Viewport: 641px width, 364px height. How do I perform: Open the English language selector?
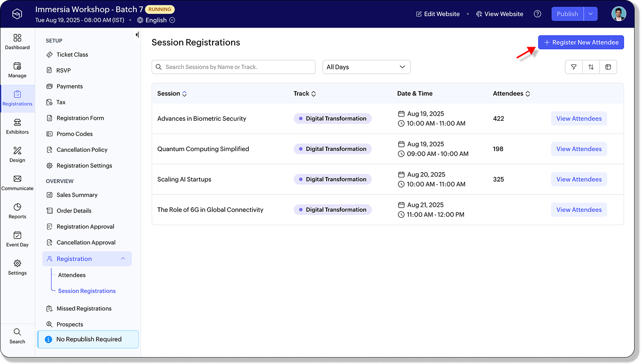156,21
